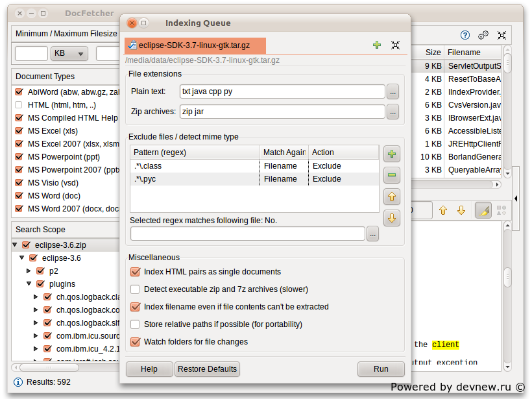Enable Detect executable zip and 7z archives

[x=135, y=289]
